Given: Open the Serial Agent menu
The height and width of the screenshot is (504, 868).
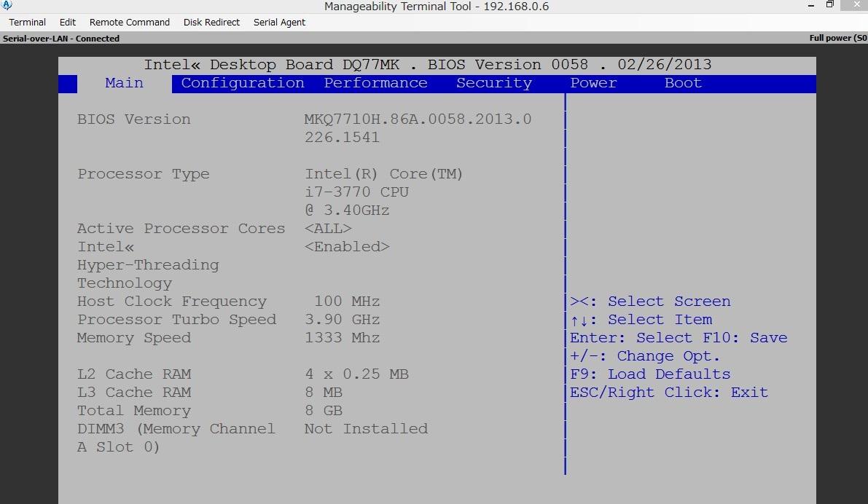Looking at the screenshot, I should [x=280, y=22].
